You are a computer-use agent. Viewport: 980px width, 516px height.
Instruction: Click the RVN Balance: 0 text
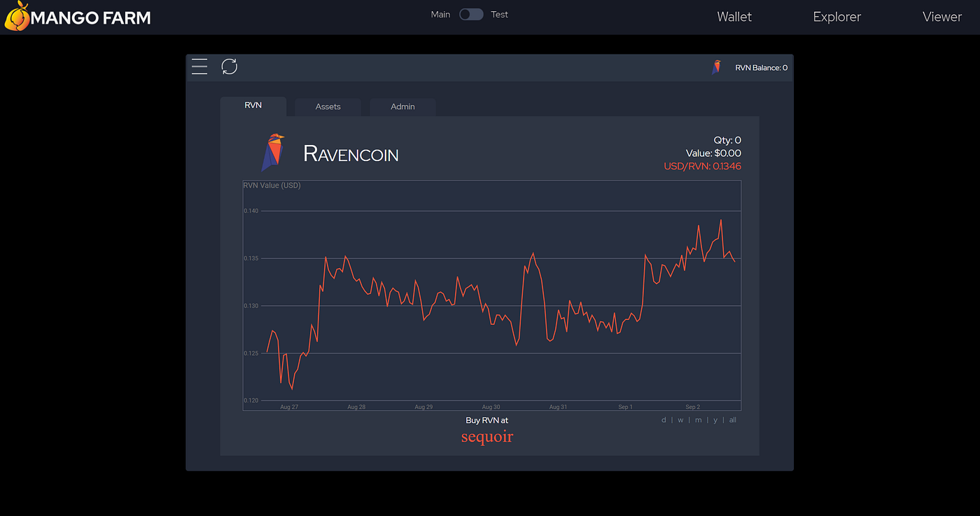point(761,68)
